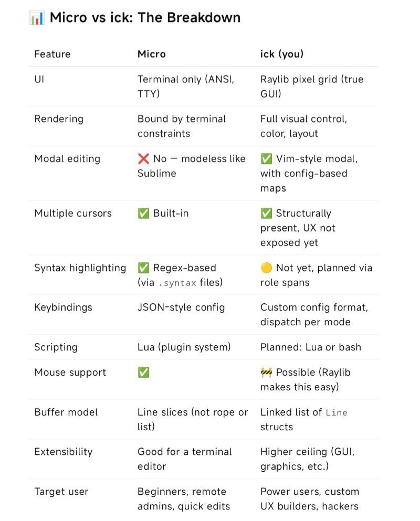Screen dimensions: 420x521
Task: Click the Line inline code text
Action: pos(337,413)
